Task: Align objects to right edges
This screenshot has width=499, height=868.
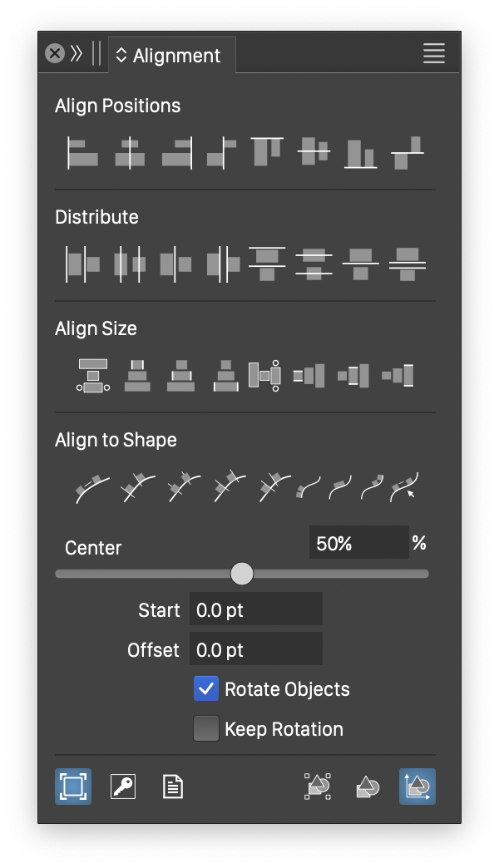Action: pos(176,153)
